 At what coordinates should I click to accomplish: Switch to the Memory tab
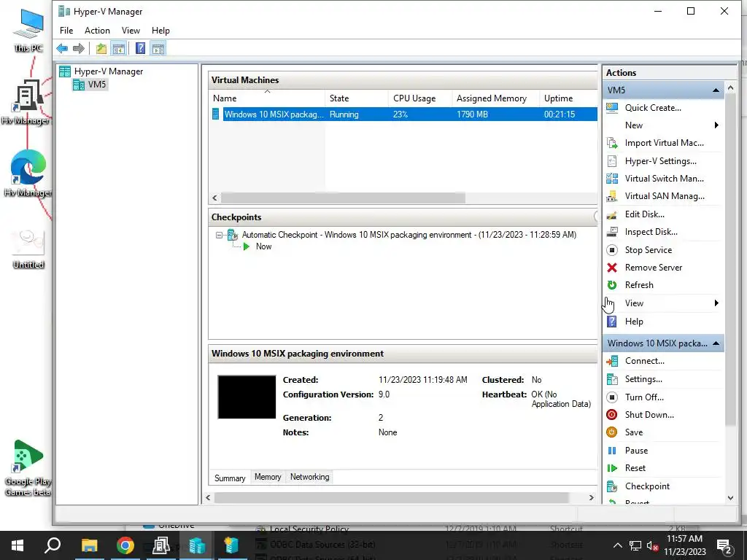268,477
